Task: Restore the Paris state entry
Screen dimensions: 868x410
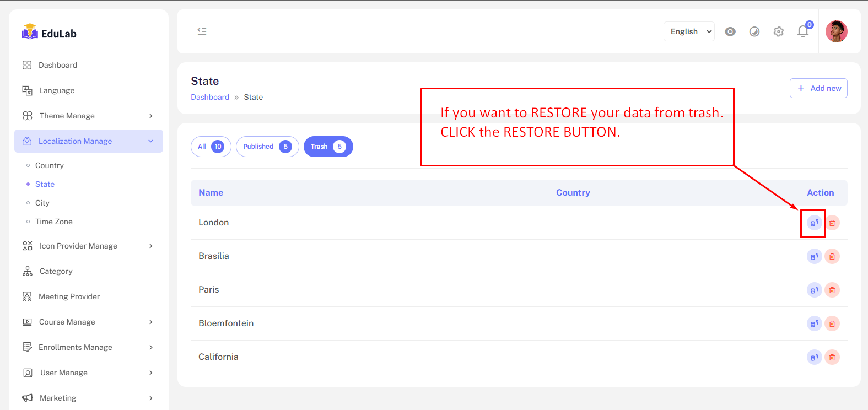Action: point(814,290)
